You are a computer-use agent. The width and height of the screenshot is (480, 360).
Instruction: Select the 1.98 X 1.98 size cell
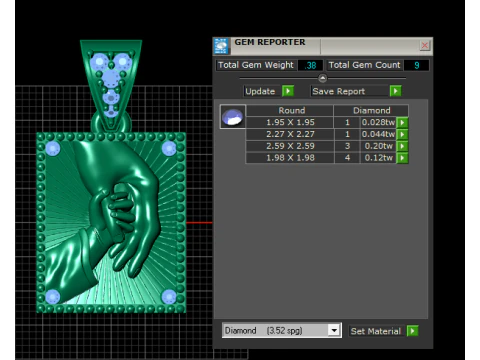[290, 158]
